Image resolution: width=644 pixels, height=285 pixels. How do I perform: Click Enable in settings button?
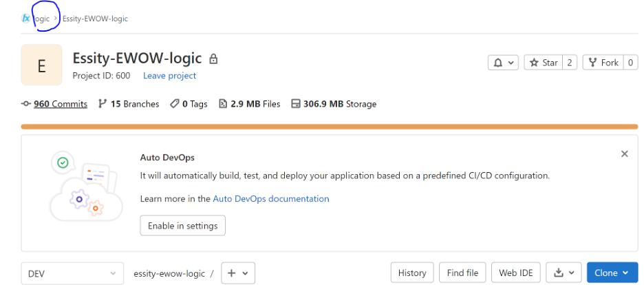pyautogui.click(x=183, y=226)
